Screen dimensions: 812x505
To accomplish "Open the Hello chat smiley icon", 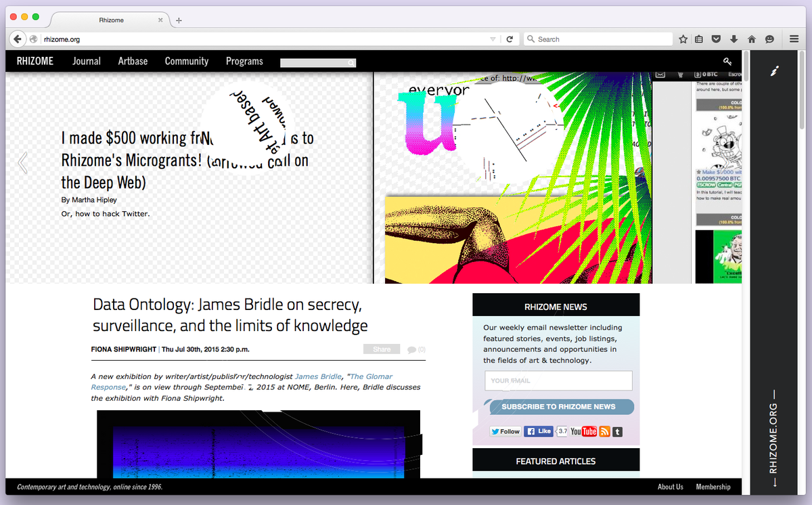I will (x=770, y=39).
